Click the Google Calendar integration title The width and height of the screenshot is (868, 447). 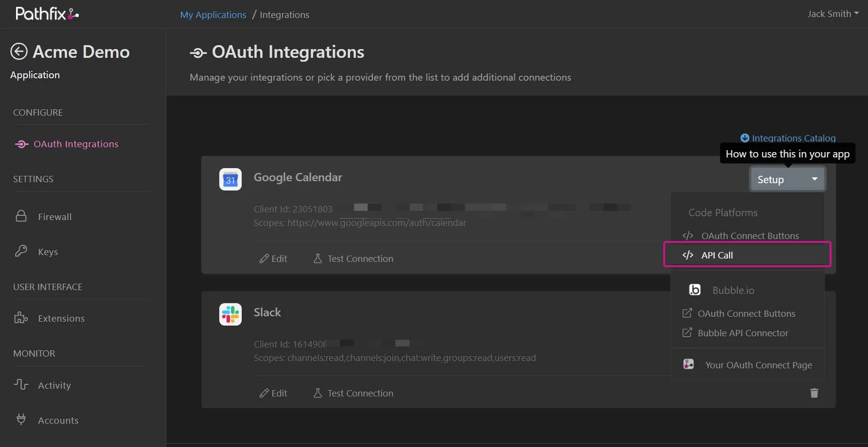[x=298, y=177]
